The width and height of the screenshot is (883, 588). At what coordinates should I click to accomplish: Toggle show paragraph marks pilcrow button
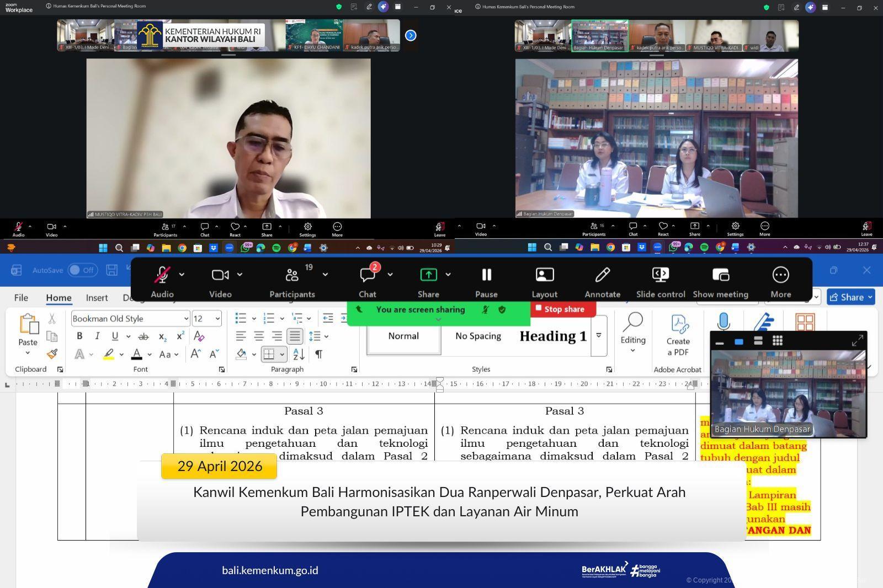[318, 354]
